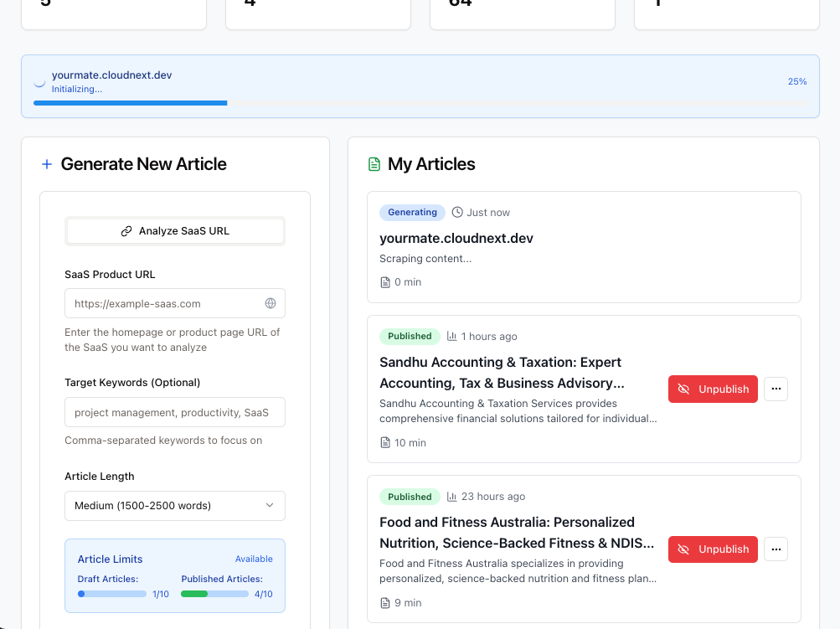The height and width of the screenshot is (629, 840).
Task: Click the yourmate.cloudnext.dev text in progress banner
Action: (112, 75)
